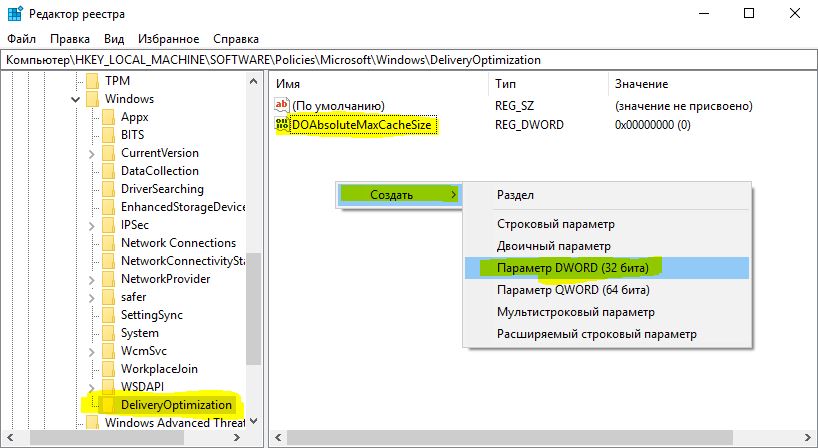
Task: Choose Мультистроковый параметр
Action: (607, 312)
